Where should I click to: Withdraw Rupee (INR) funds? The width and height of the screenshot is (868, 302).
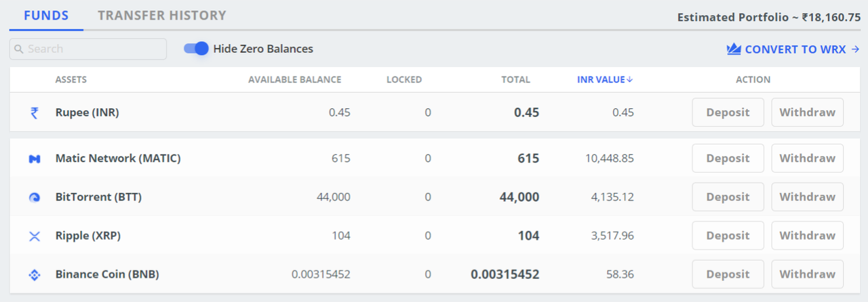(x=808, y=112)
